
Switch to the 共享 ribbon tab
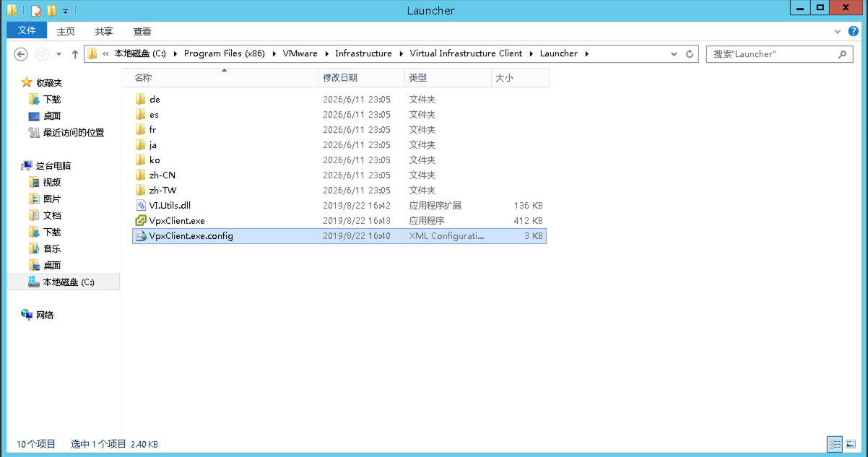[104, 31]
